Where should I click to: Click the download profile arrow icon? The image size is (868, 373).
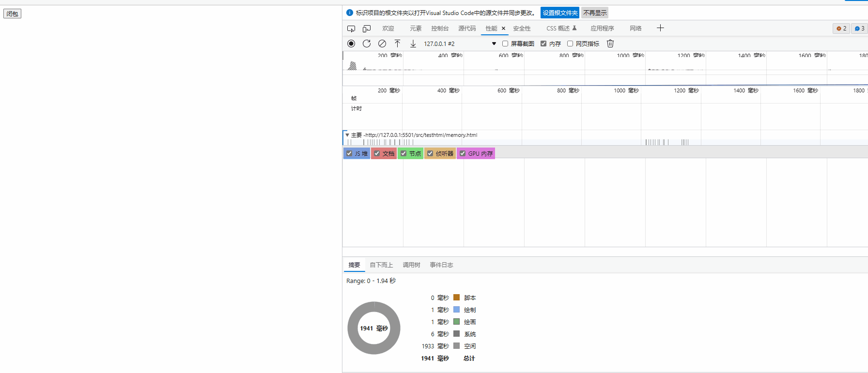[413, 44]
